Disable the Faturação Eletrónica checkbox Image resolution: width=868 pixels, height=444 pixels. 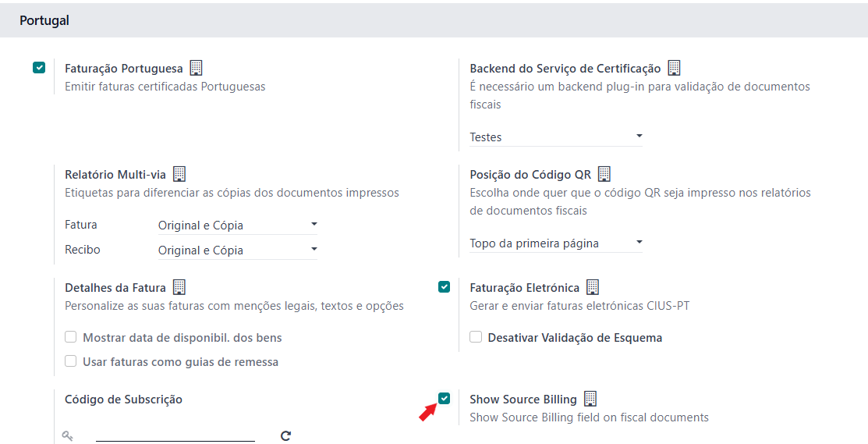445,287
